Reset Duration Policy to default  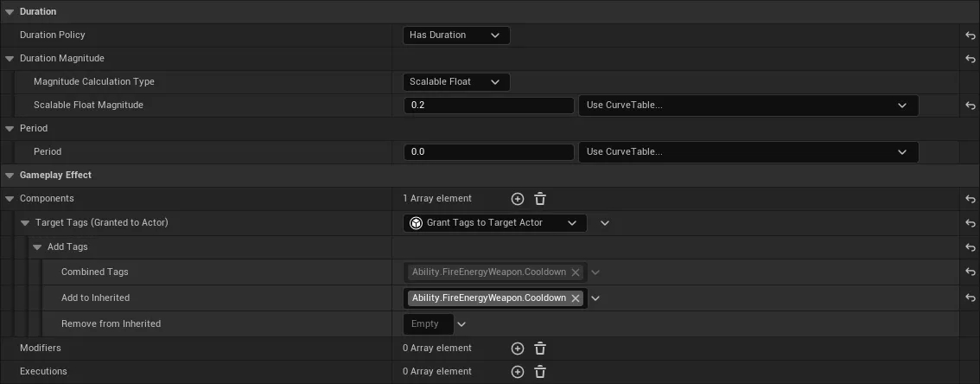pyautogui.click(x=970, y=35)
